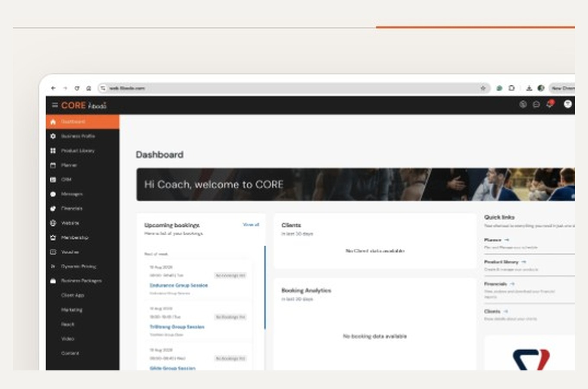588x389 pixels.
Task: Click View all for Upcoming bookings
Action: [251, 225]
